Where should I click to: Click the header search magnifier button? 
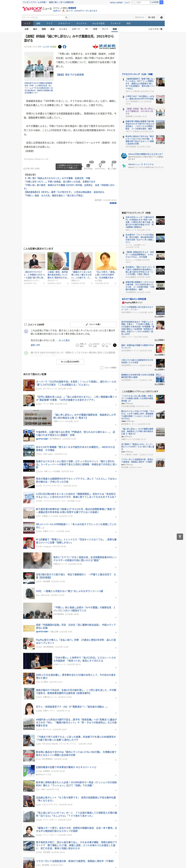click(x=161, y=2)
